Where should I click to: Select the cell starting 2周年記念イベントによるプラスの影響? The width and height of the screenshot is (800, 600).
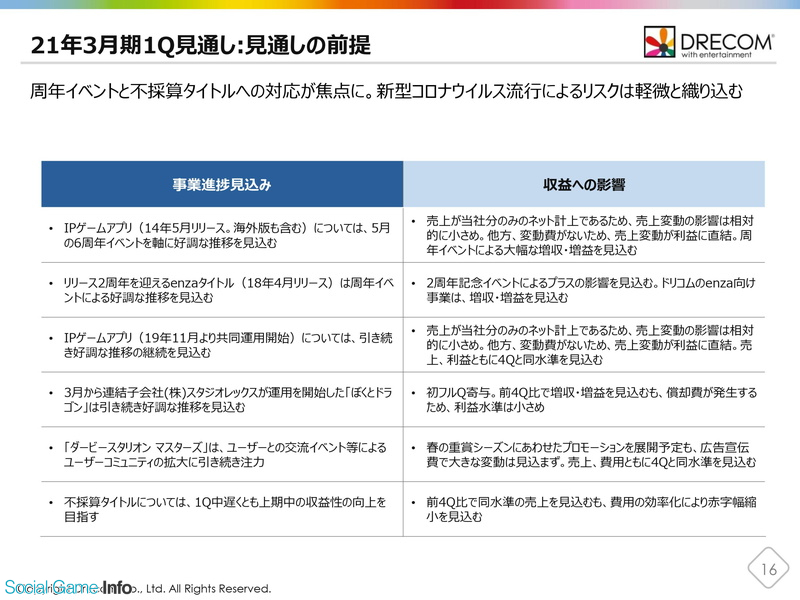click(x=584, y=290)
